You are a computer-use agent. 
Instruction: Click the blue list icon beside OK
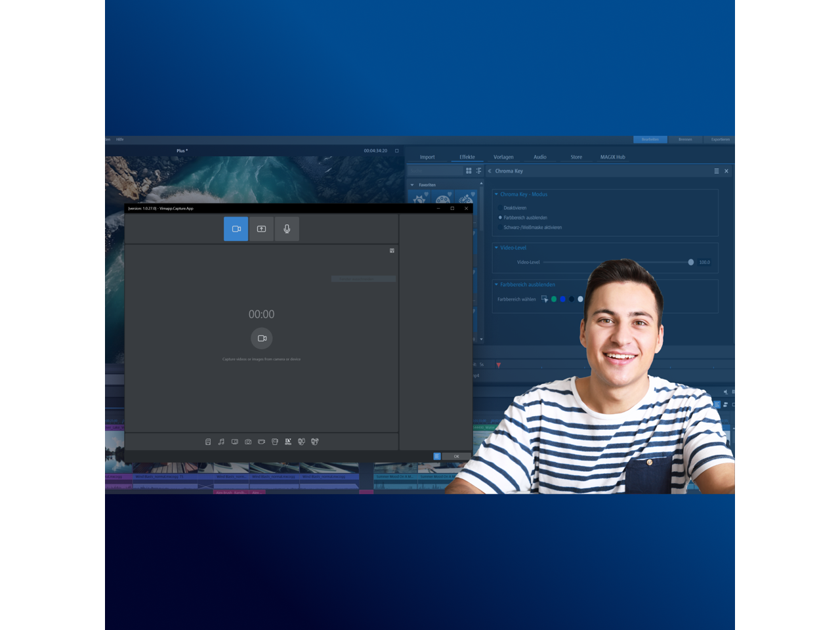point(437,456)
